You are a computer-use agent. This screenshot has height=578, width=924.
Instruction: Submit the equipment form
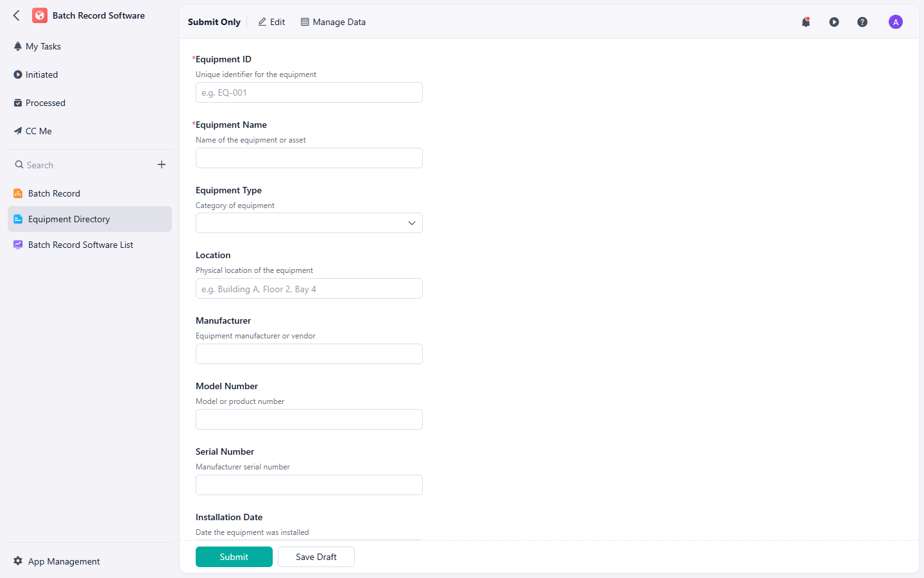[x=234, y=557]
